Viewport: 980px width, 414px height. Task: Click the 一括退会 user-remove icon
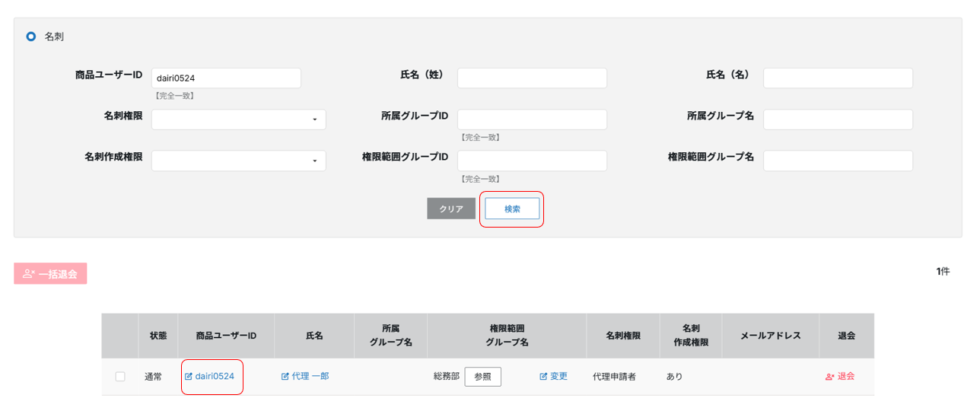pyautogui.click(x=29, y=274)
